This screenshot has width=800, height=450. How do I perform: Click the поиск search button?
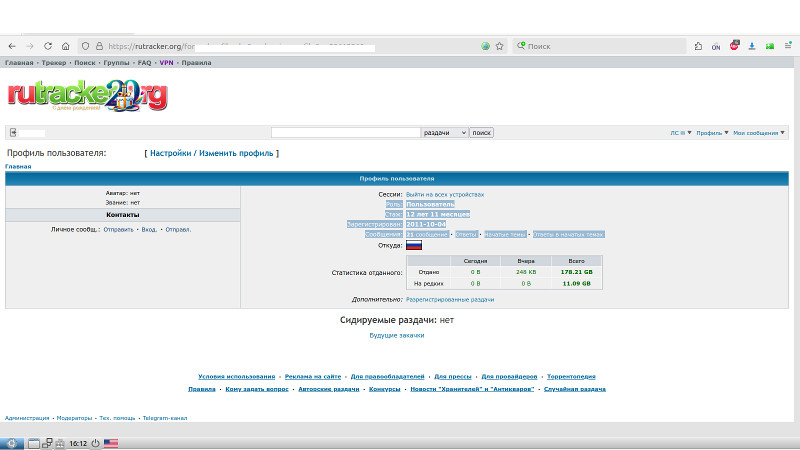click(481, 133)
